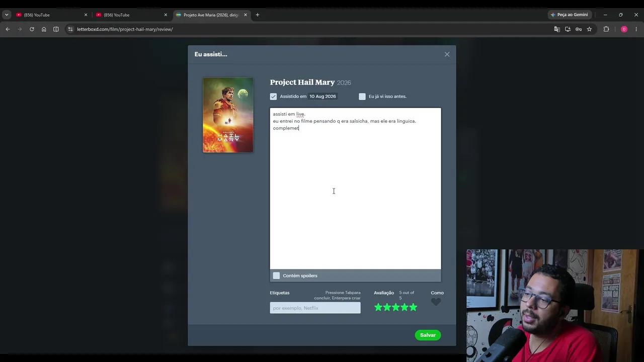Viewport: 644px width, 362px height.
Task: Minimize the browser window
Action: [x=605, y=15]
